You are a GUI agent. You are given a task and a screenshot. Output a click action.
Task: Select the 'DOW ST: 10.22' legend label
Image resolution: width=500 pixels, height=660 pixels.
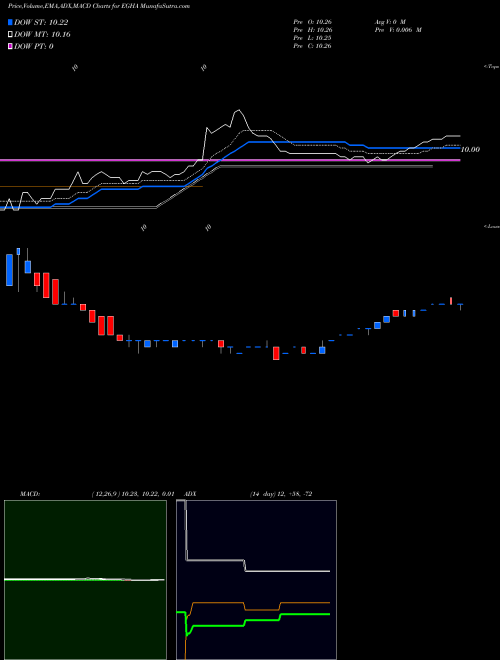(41, 22)
